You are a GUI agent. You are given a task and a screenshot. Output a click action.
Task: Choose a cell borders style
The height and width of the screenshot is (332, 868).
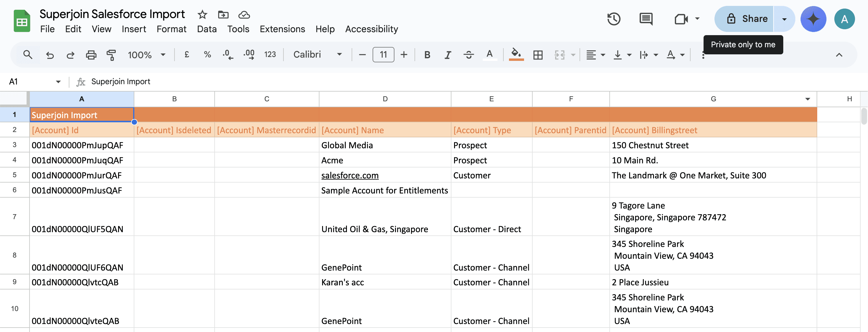[538, 55]
